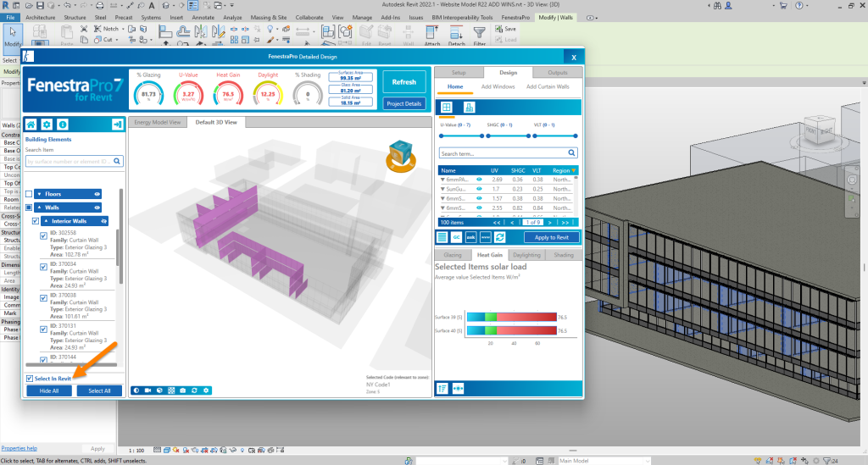Collapse the left panel with the arrow-to-bar icon
Screen dimensions: 868x465
117,125
